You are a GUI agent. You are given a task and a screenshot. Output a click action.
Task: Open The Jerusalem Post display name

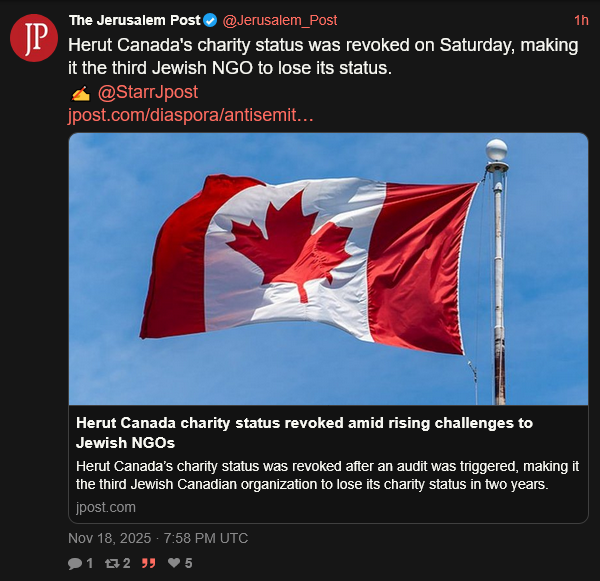pos(134,20)
